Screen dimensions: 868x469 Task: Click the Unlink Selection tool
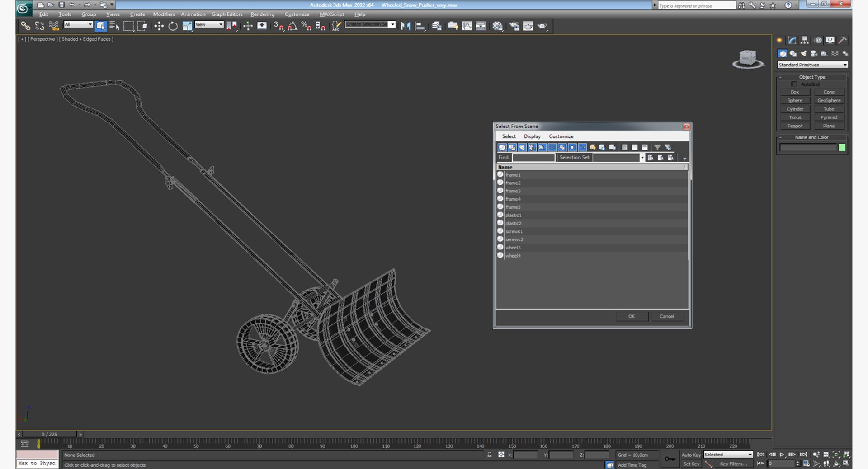point(40,26)
